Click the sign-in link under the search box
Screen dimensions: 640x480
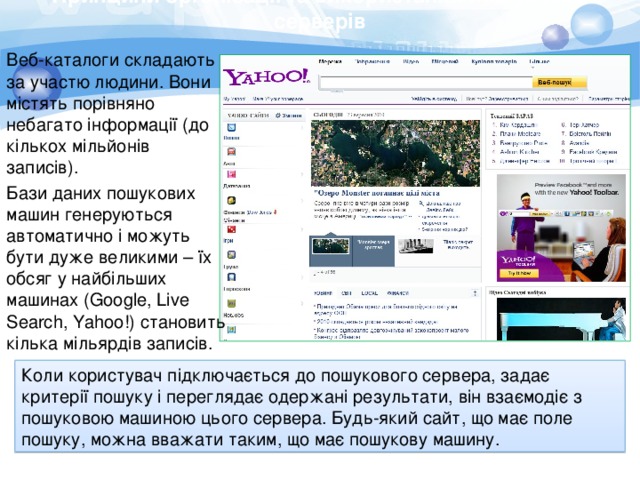pos(433,99)
